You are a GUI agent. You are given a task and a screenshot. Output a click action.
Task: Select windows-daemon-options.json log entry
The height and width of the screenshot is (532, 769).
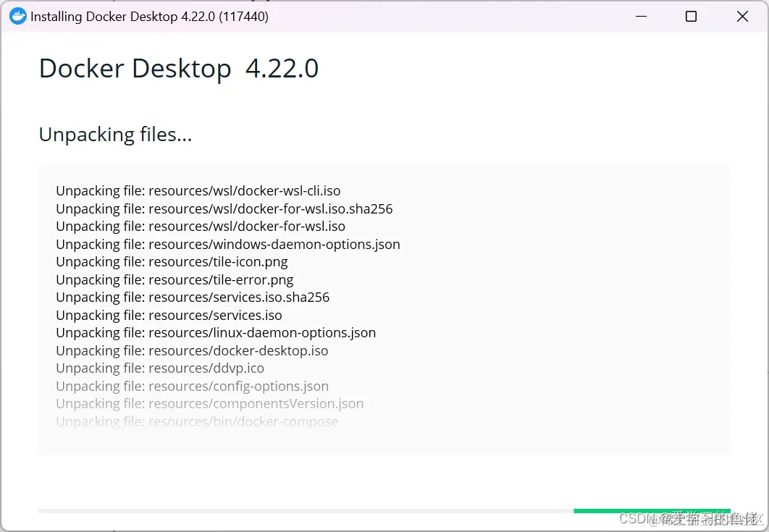(228, 244)
